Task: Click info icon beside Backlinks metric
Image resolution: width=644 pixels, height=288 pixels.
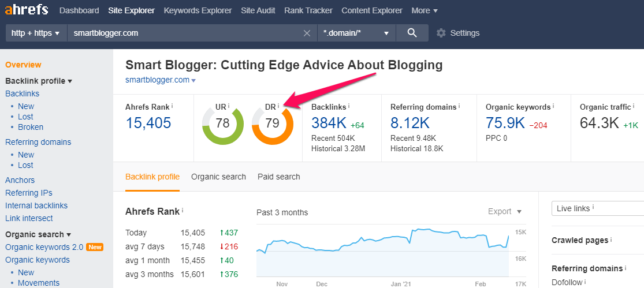Action: (x=349, y=106)
